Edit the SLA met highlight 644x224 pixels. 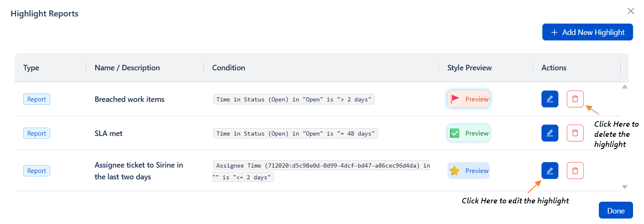coord(550,133)
